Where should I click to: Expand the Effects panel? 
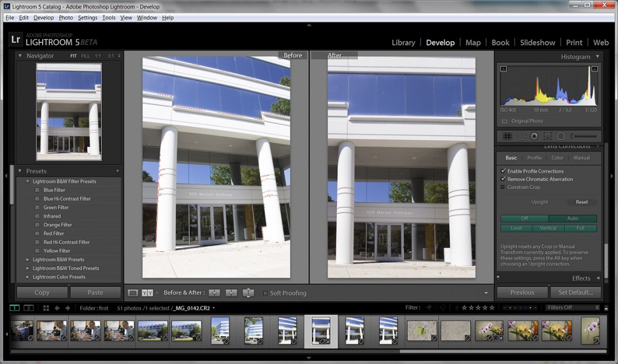(x=597, y=278)
